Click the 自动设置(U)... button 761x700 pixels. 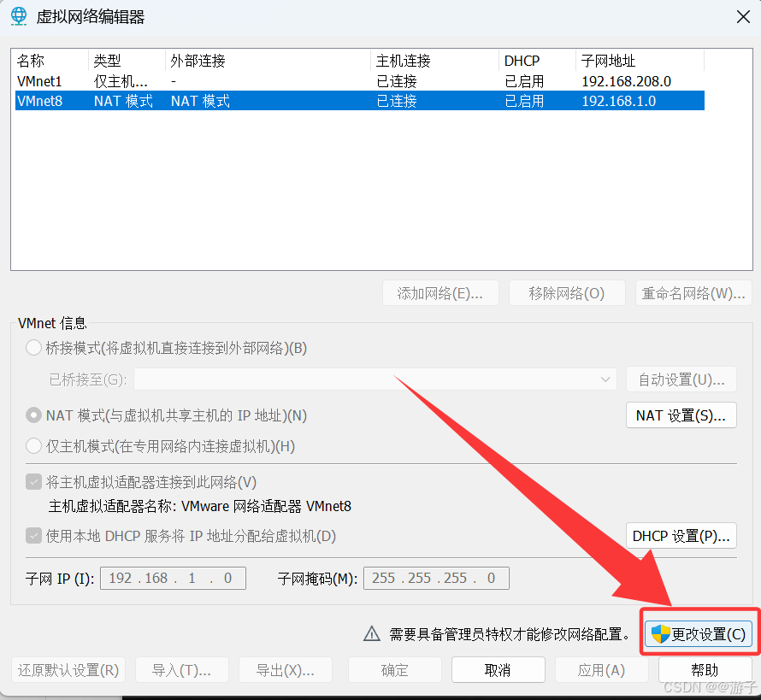[681, 379]
